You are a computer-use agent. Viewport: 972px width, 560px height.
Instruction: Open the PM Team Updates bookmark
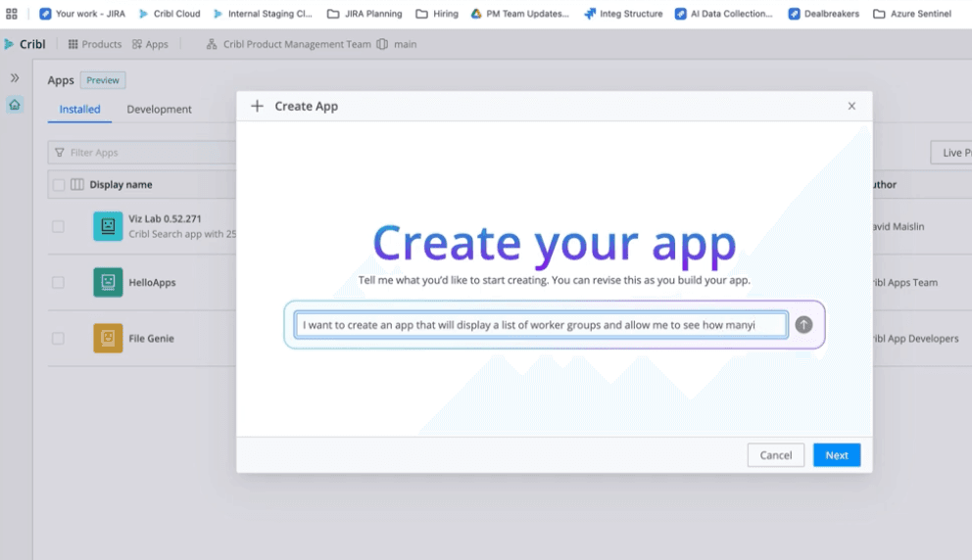tap(519, 14)
